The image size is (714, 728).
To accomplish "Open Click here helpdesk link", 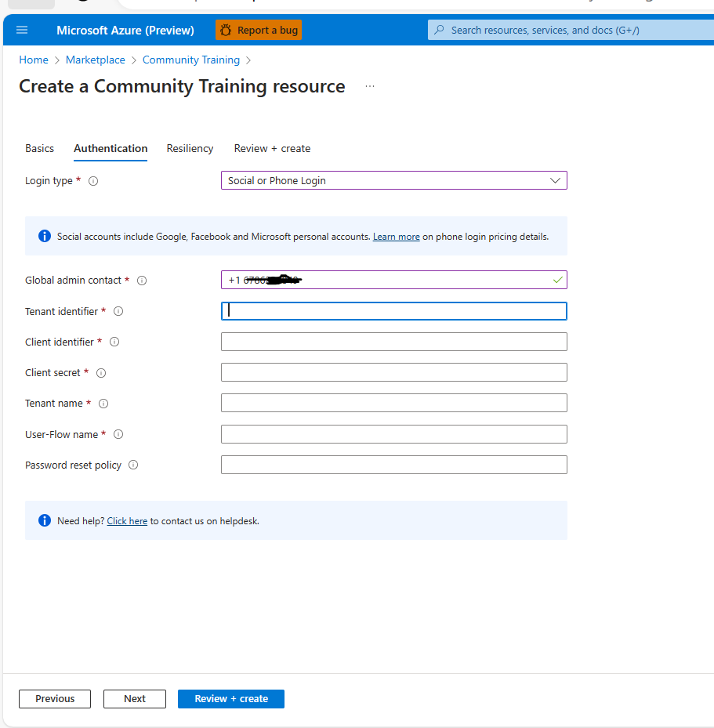I will click(x=127, y=521).
